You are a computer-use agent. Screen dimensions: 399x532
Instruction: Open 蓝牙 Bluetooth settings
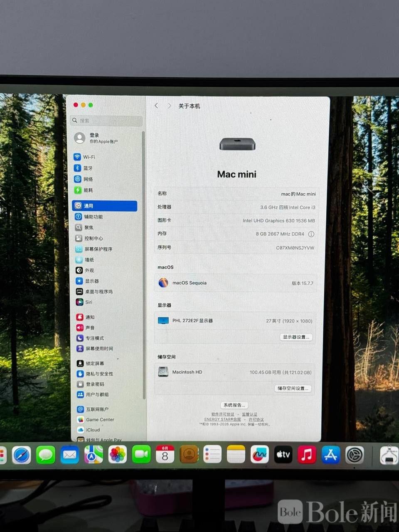84,168
